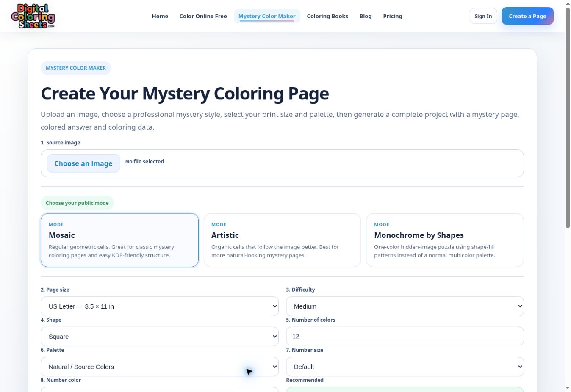
Task: Open Color Online Free page
Action: (203, 16)
